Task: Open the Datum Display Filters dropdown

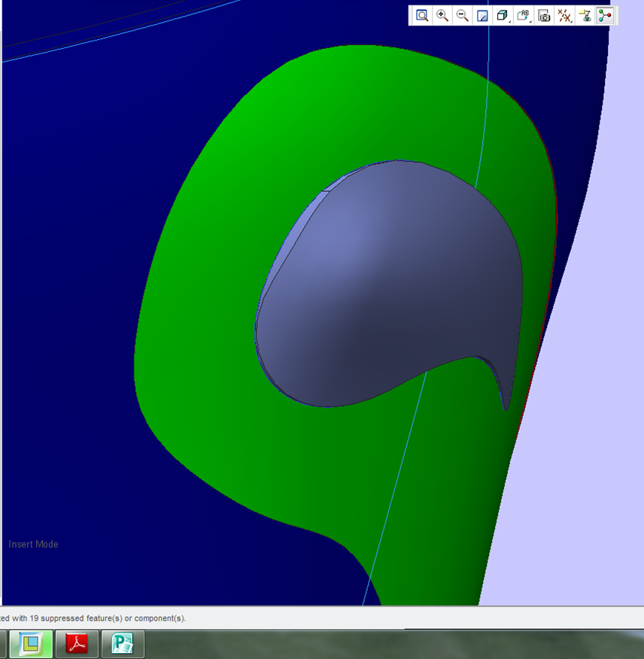Action: (564, 16)
